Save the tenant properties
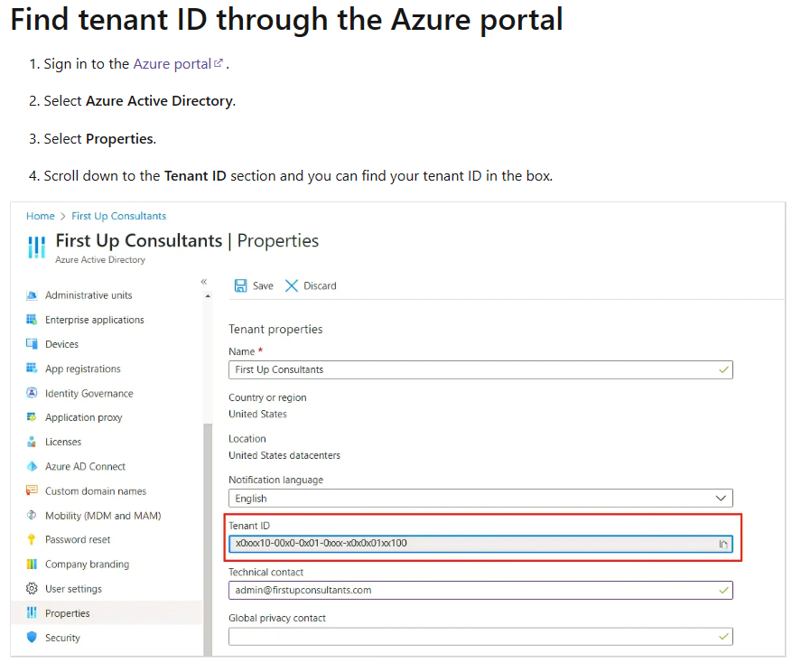 [x=254, y=285]
